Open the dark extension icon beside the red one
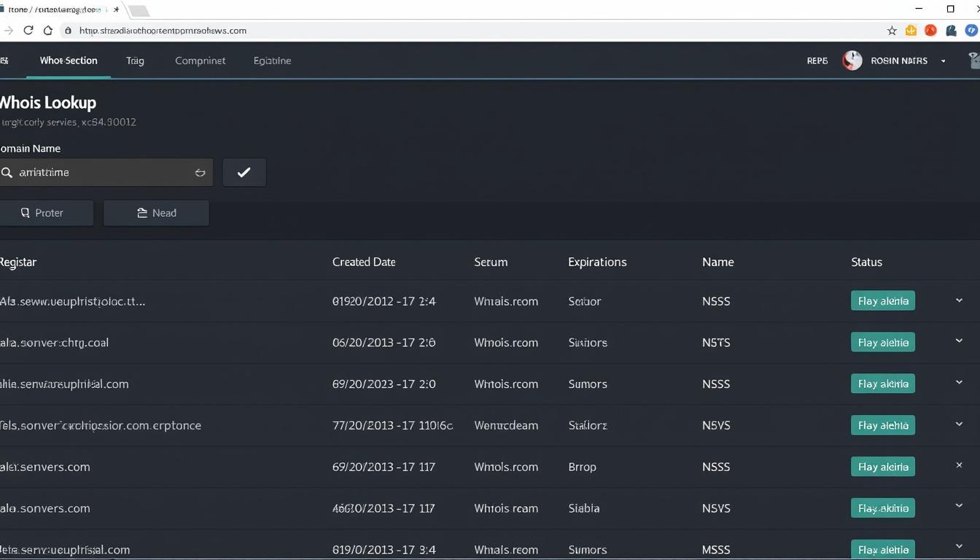980x560 pixels. 951,31
